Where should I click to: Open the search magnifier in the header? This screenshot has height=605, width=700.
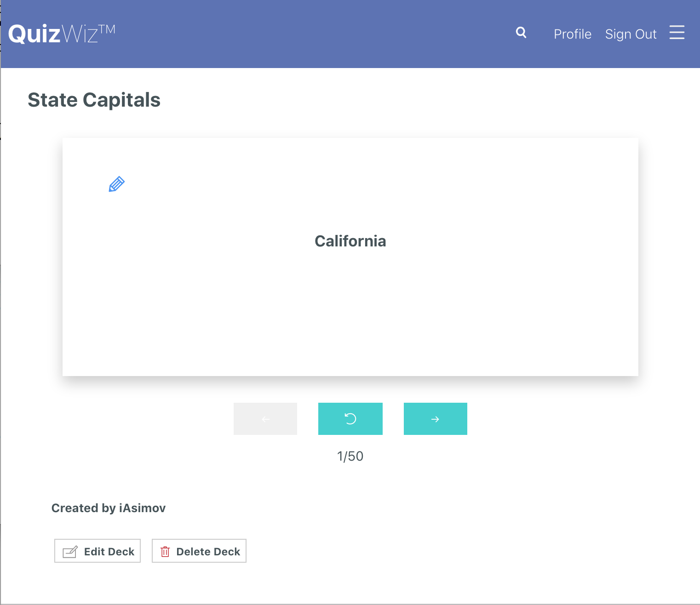tap(521, 33)
